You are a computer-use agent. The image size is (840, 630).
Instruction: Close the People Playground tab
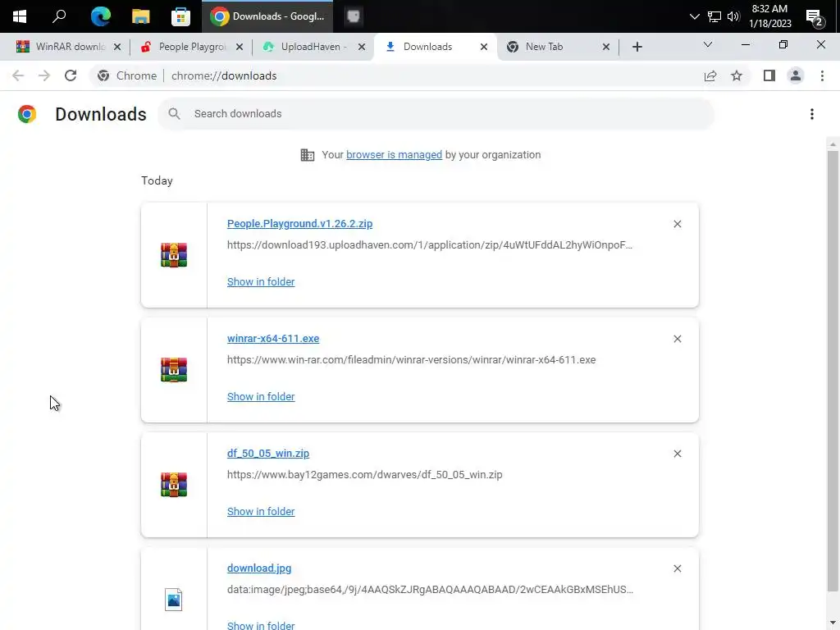pyautogui.click(x=240, y=47)
